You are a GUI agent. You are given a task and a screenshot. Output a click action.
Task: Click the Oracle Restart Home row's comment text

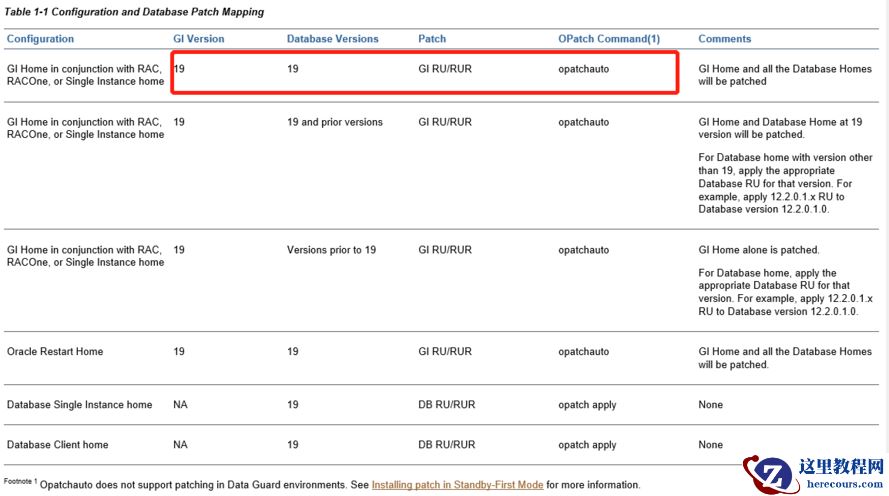(x=785, y=358)
